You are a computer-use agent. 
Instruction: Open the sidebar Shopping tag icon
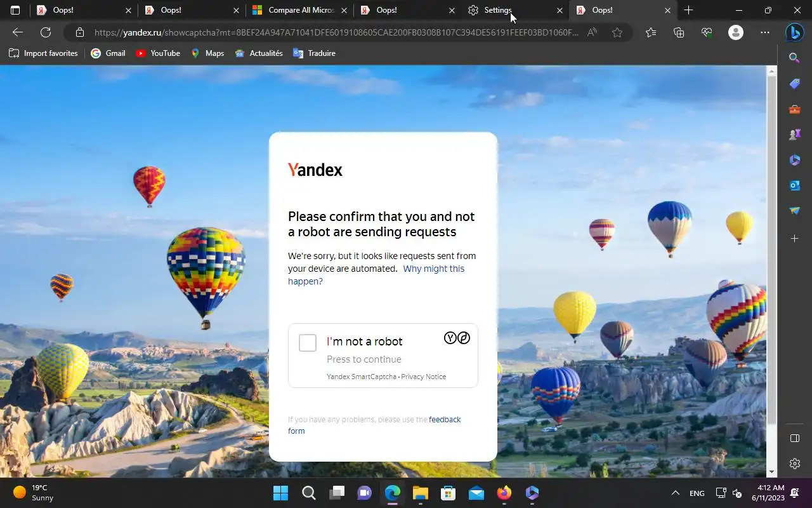794,84
